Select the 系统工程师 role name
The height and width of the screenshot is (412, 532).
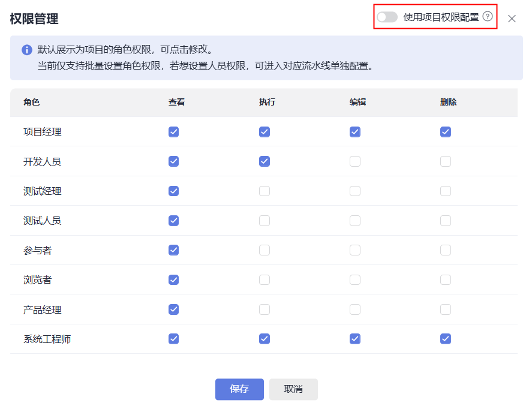pyautogui.click(x=47, y=339)
